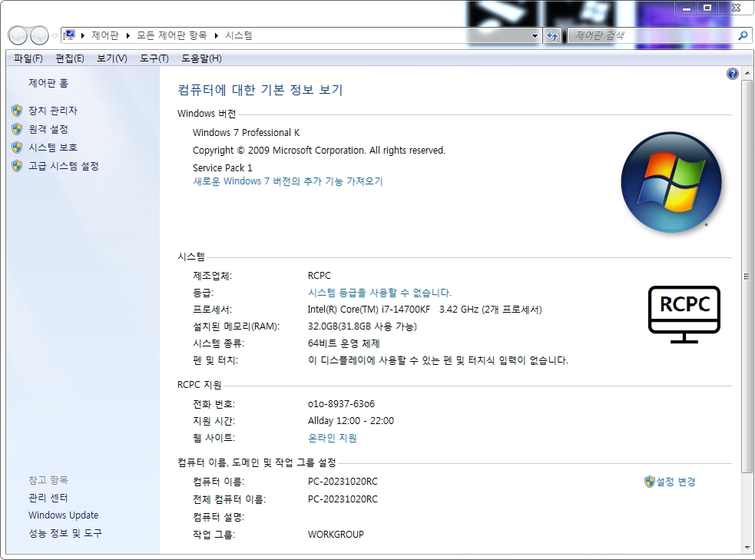The height and width of the screenshot is (560, 755).
Task: Select the manufacturer value RCPC
Action: (320, 276)
